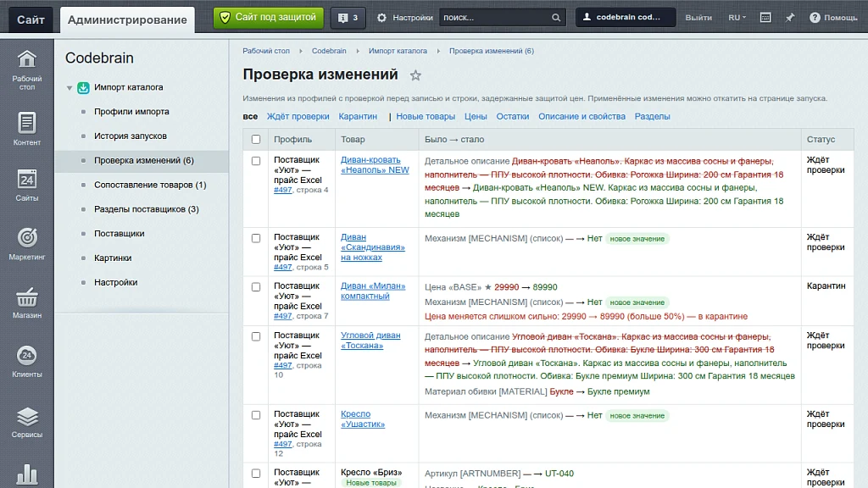
Task: Open the Сайты sidebar section
Action: coord(26,185)
